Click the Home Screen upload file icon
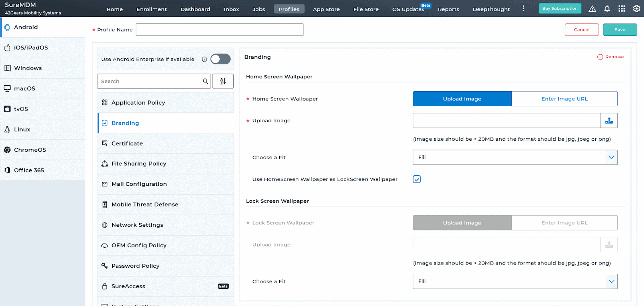The image size is (644, 306). click(609, 121)
